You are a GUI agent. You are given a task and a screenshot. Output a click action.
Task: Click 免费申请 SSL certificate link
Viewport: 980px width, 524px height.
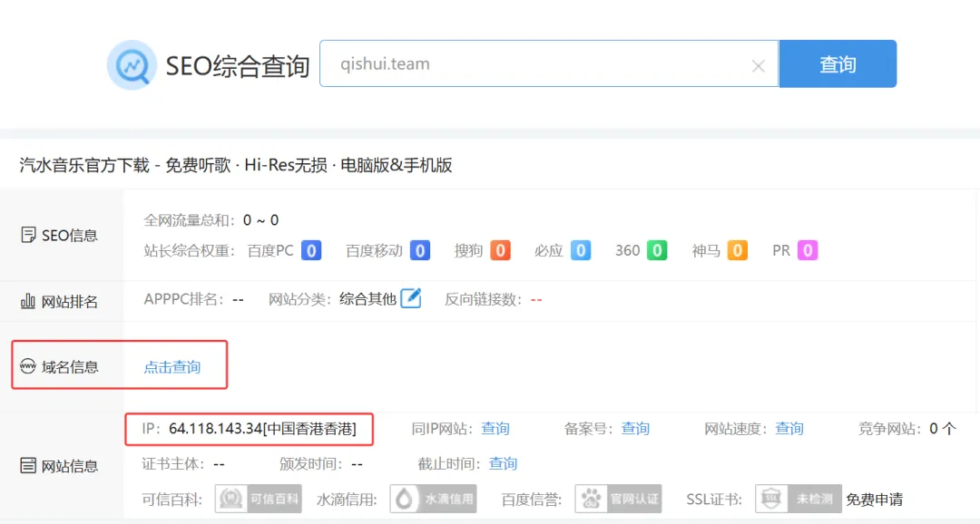pyautogui.click(x=875, y=500)
